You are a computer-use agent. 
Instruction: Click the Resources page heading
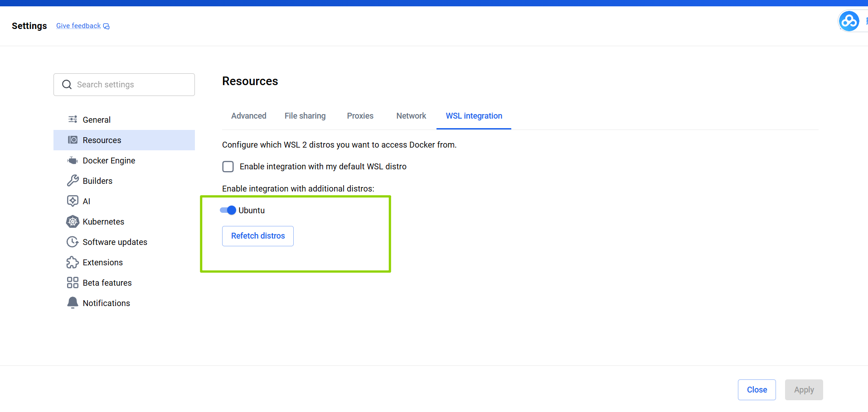coord(250,81)
